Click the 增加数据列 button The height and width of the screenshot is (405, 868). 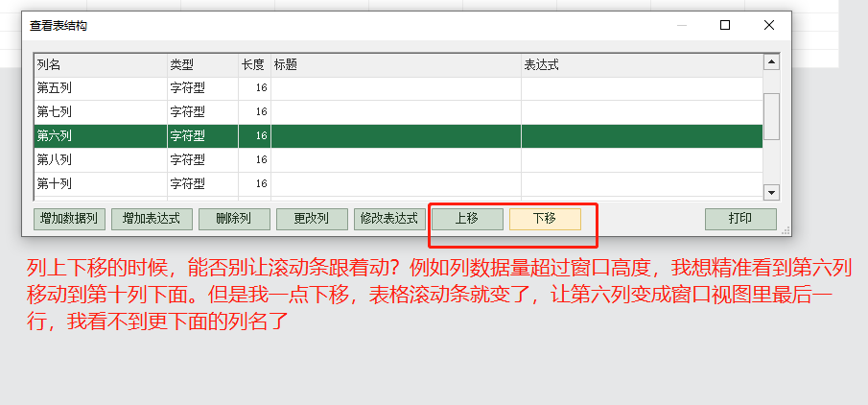[69, 219]
